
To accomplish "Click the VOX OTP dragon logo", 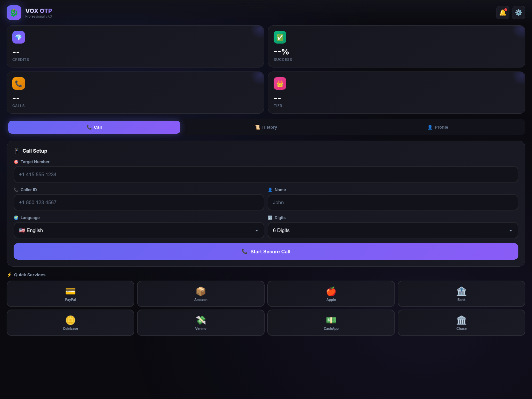I will 14,13.
